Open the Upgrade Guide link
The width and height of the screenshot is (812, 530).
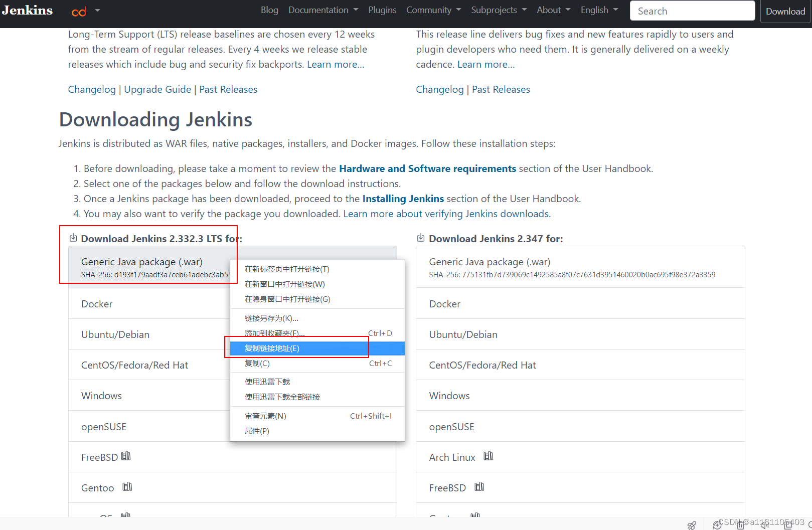[157, 89]
